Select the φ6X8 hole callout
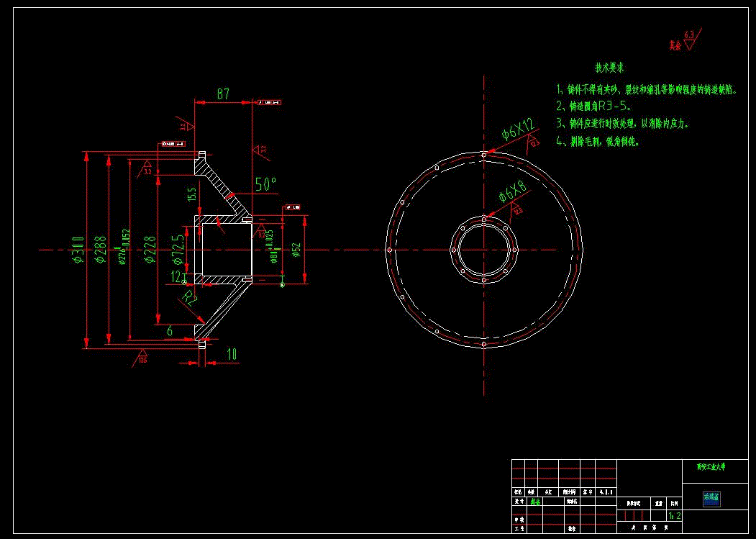 point(513,191)
